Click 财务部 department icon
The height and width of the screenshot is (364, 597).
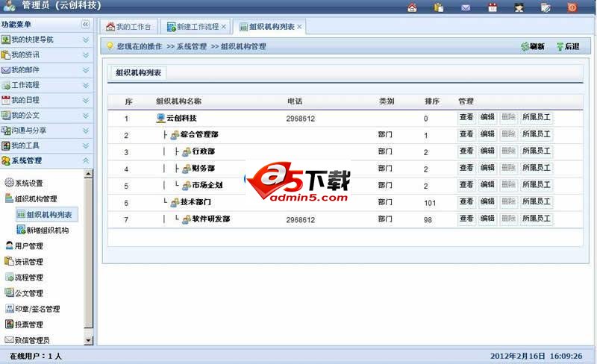point(187,169)
